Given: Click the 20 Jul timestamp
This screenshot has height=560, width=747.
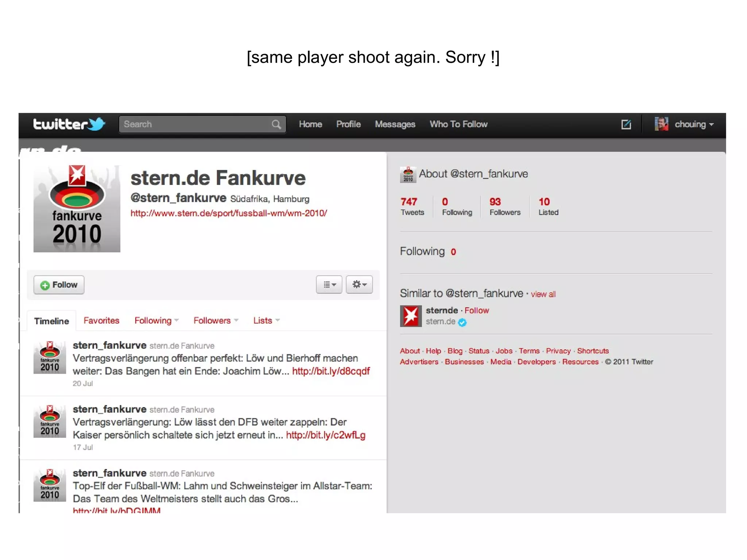Looking at the screenshot, I should pyautogui.click(x=83, y=383).
